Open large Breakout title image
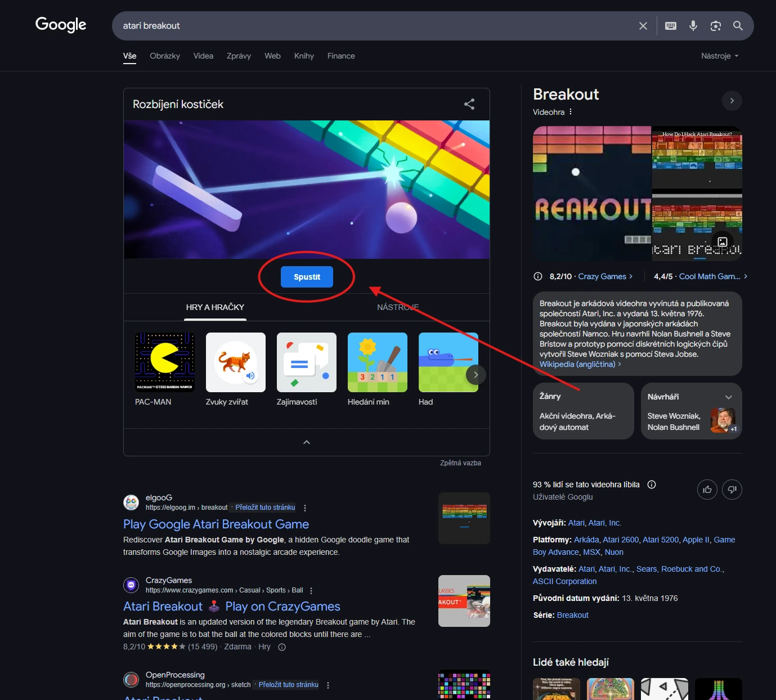 pyautogui.click(x=592, y=194)
